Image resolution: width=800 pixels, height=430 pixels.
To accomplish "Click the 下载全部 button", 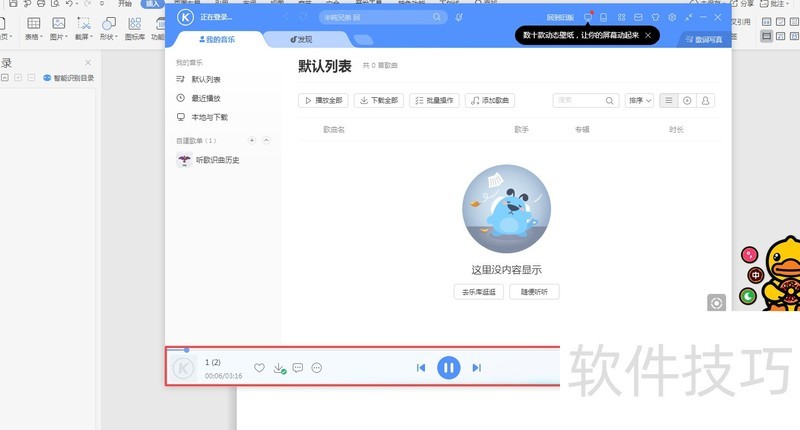I will coord(379,100).
